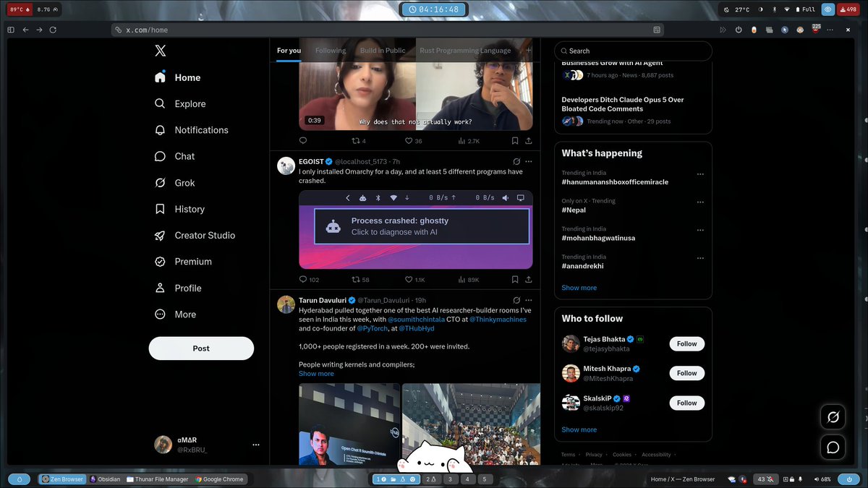Open @Thinkymachines mention link
Viewport: 868px width, 488px height.
tap(498, 319)
